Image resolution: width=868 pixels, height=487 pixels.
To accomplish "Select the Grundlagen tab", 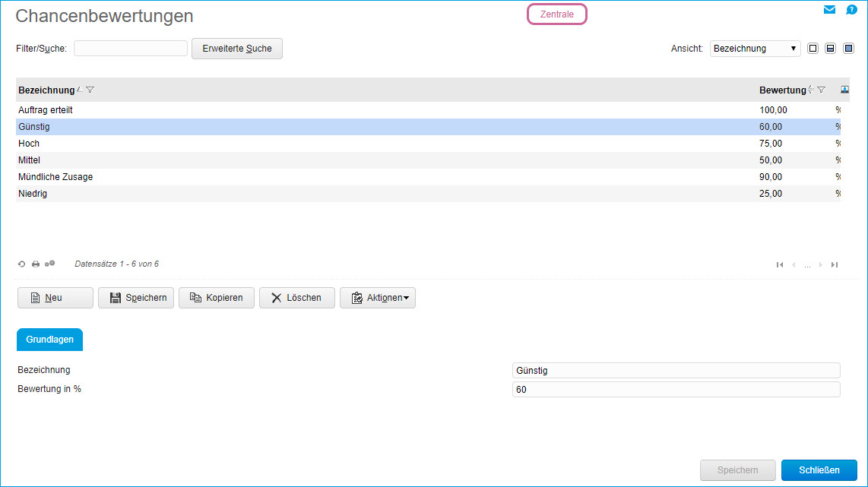I will pos(49,340).
